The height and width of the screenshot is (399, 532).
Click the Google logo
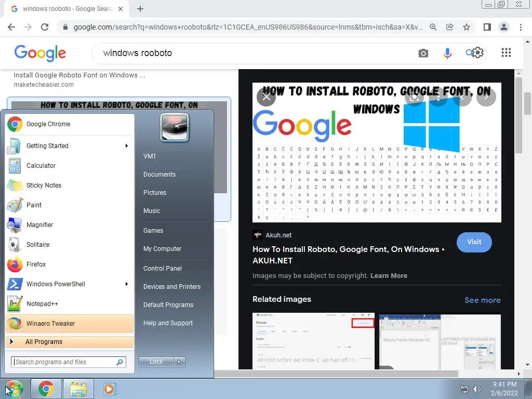40,54
